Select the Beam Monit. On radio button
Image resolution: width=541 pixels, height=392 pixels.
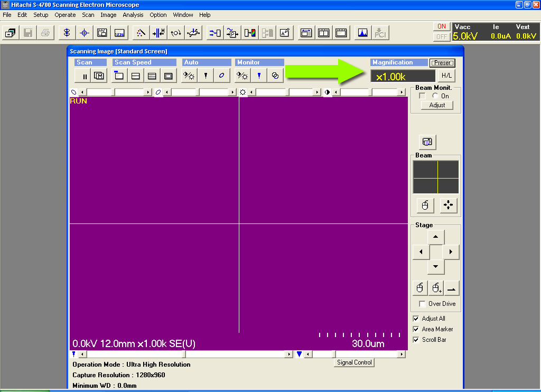click(435, 96)
